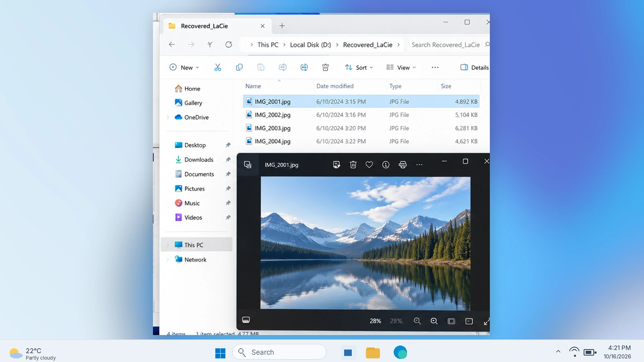
Task: Open the New dropdown in Explorer
Action: pyautogui.click(x=184, y=68)
